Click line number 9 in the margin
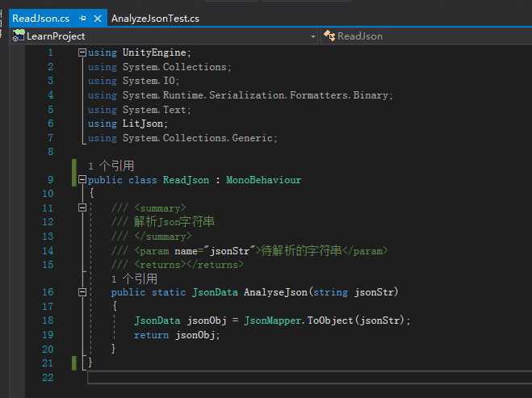Screen dimensions: 532x398 click(x=50, y=179)
